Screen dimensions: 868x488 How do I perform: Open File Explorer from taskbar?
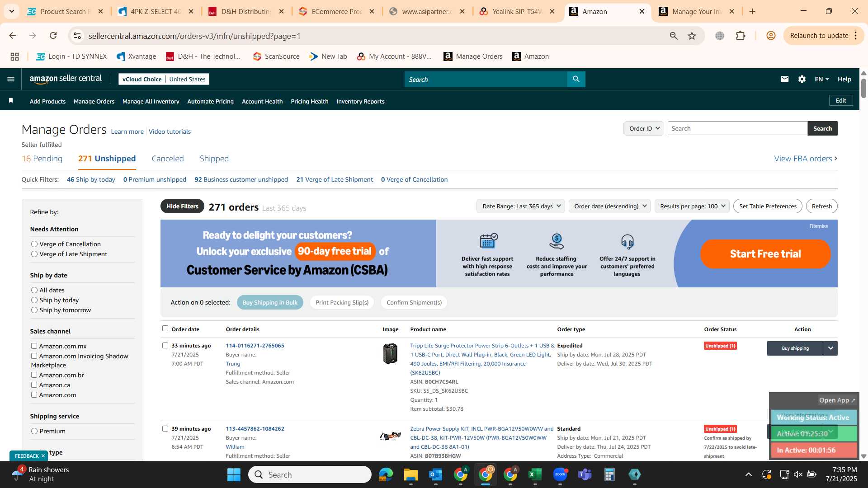[x=410, y=474]
